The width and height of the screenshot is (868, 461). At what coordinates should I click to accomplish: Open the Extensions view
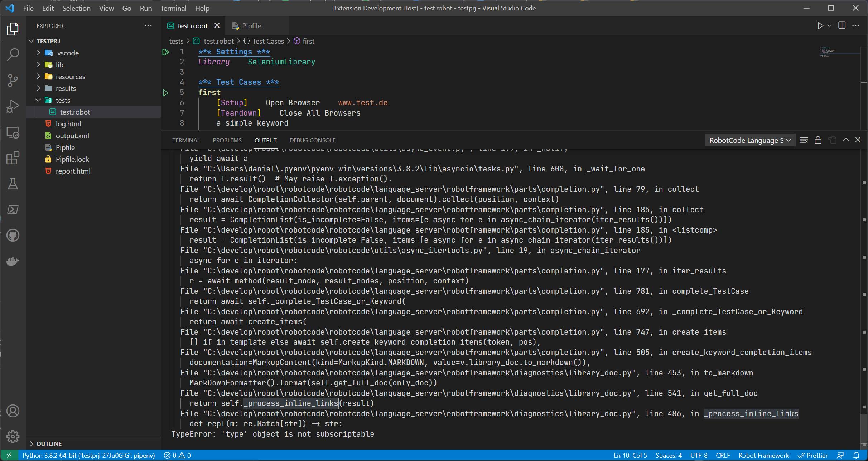[13, 158]
